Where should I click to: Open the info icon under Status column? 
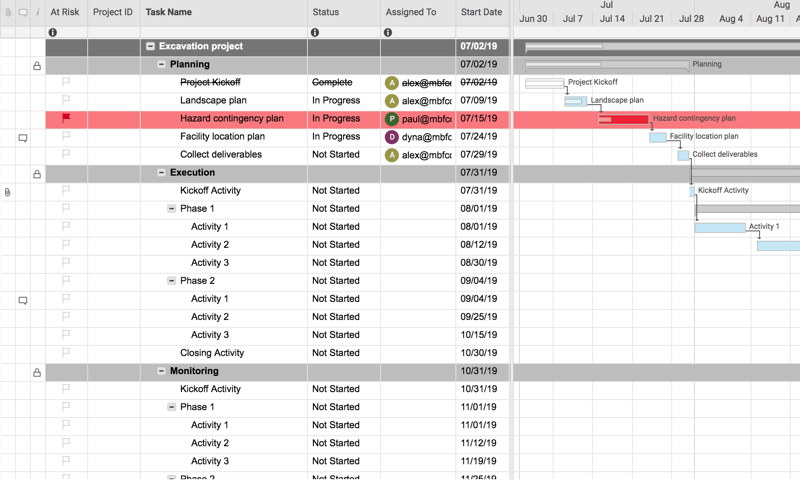[x=315, y=32]
